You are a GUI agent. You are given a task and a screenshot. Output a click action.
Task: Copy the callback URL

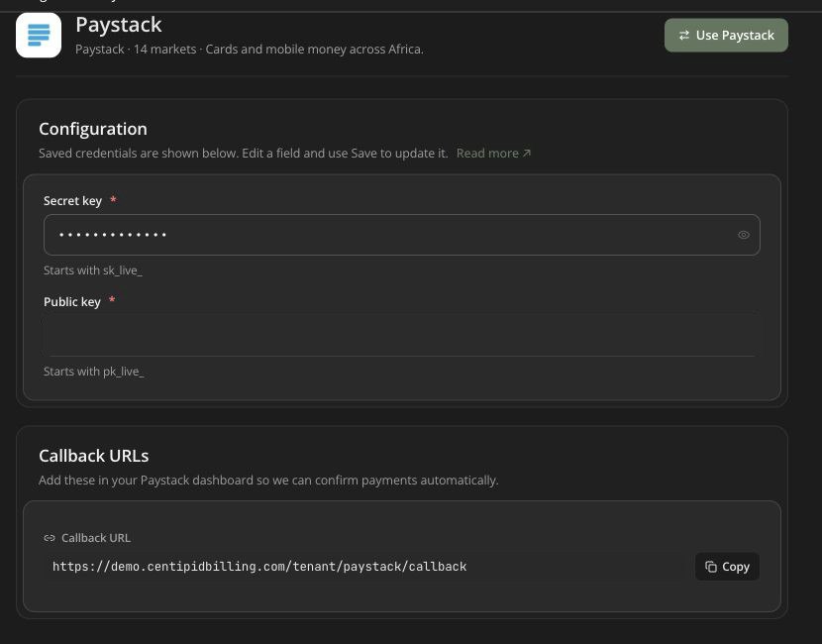pyautogui.click(x=727, y=567)
